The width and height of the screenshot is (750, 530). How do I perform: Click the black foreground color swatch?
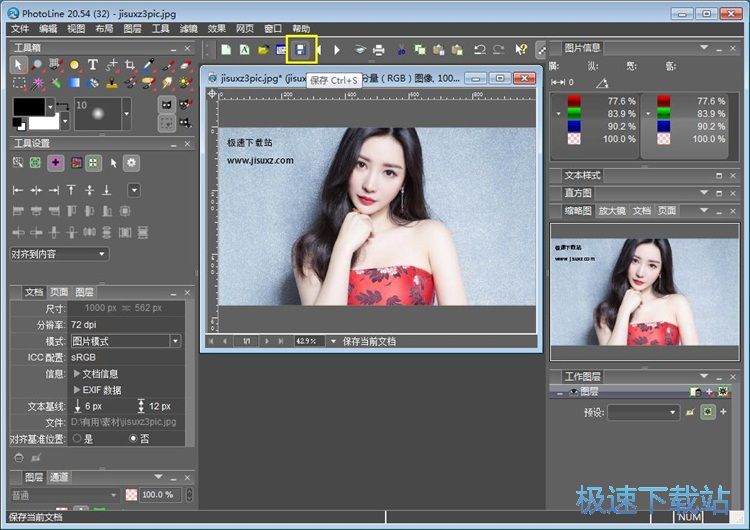[x=29, y=106]
